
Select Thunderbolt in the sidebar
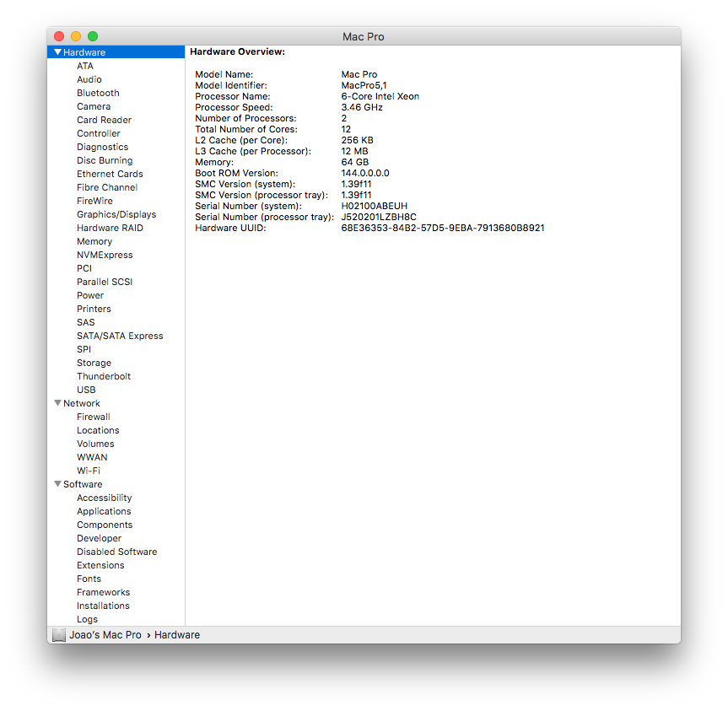point(104,376)
